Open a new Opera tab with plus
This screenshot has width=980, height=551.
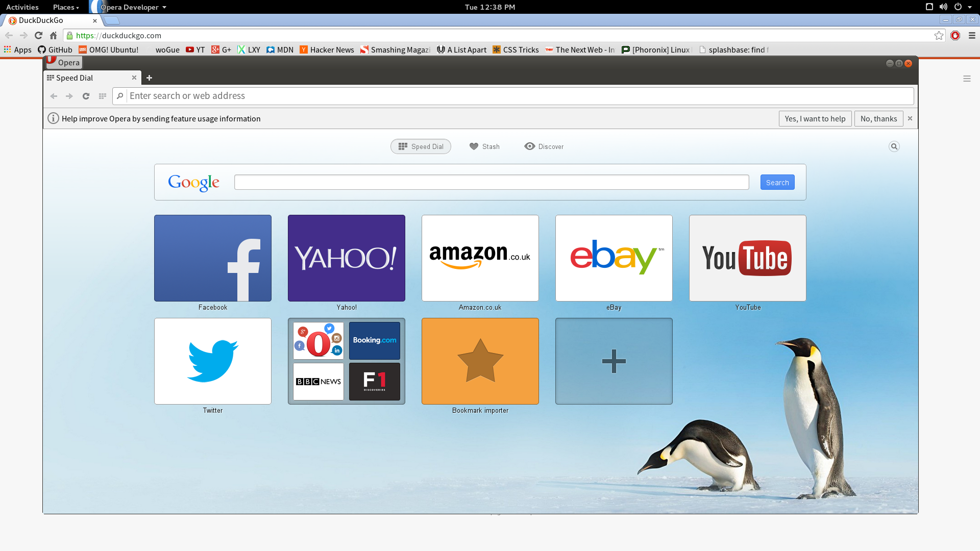point(149,78)
